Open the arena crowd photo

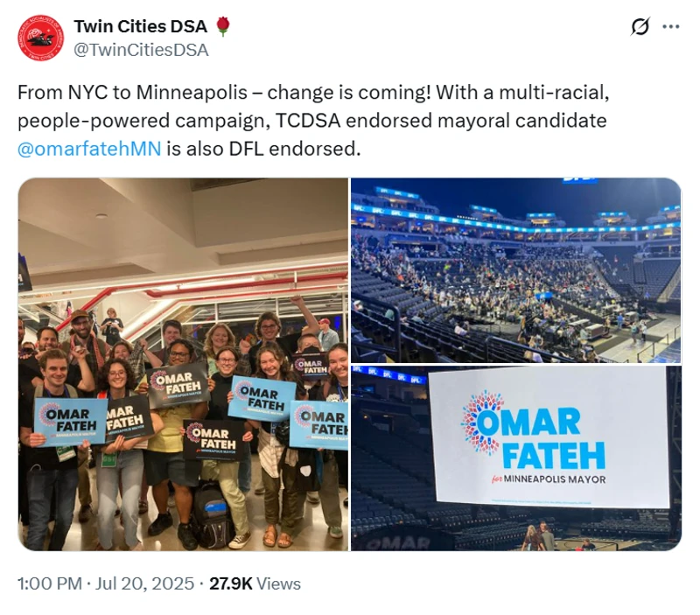(x=515, y=269)
